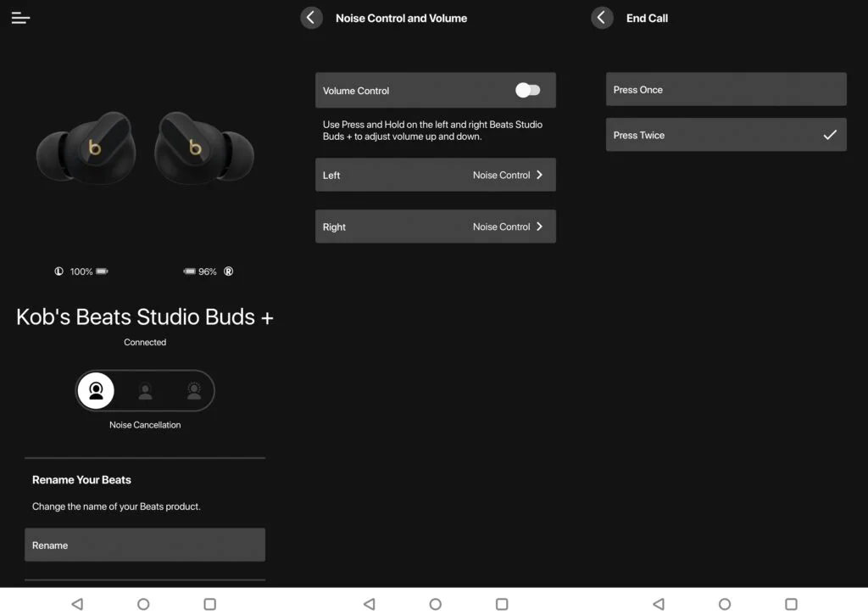868x615 pixels.
Task: Select Press Twice option
Action: pyautogui.click(x=726, y=135)
